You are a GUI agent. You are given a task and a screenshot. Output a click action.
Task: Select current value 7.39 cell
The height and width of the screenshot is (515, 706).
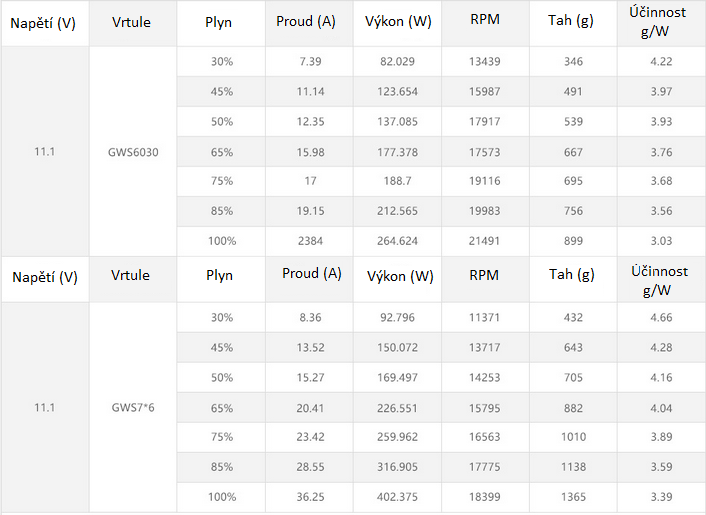pos(310,61)
